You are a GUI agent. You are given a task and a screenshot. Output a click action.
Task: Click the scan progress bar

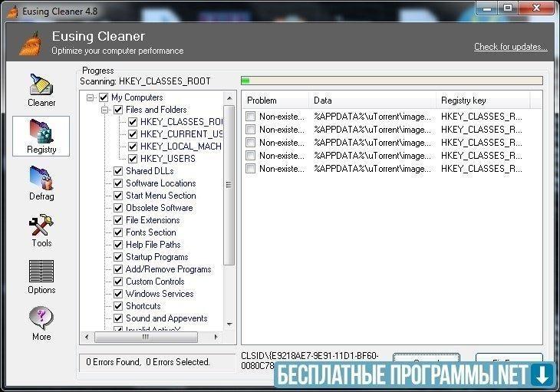click(x=392, y=81)
